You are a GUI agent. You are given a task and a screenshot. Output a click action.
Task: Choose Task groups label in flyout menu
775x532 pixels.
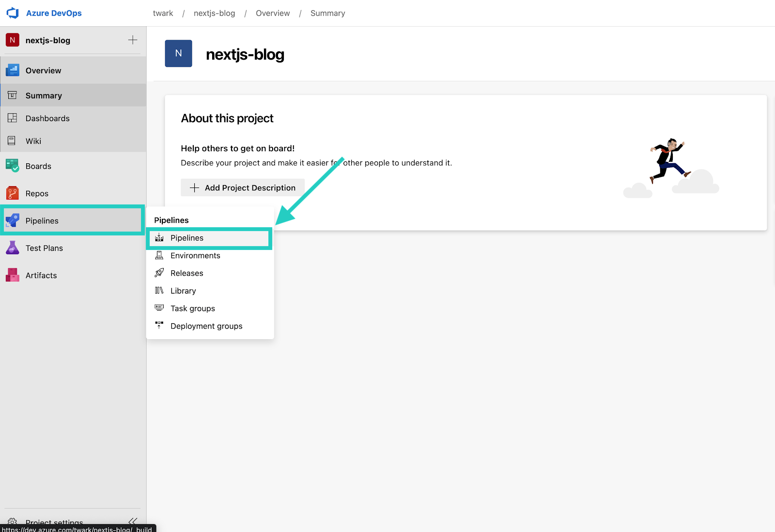coord(193,309)
